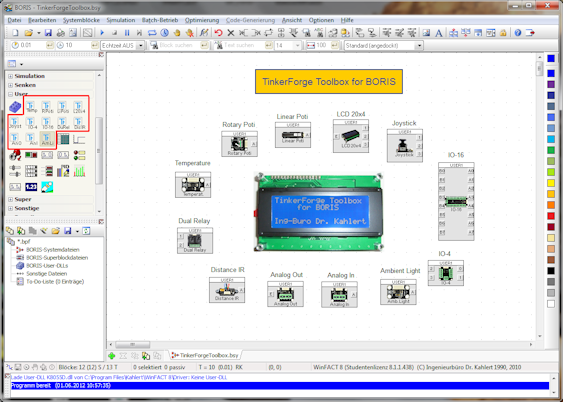Select BORIS-Superblockdateien in the project tree
This screenshot has height=402, width=563.
57,257
